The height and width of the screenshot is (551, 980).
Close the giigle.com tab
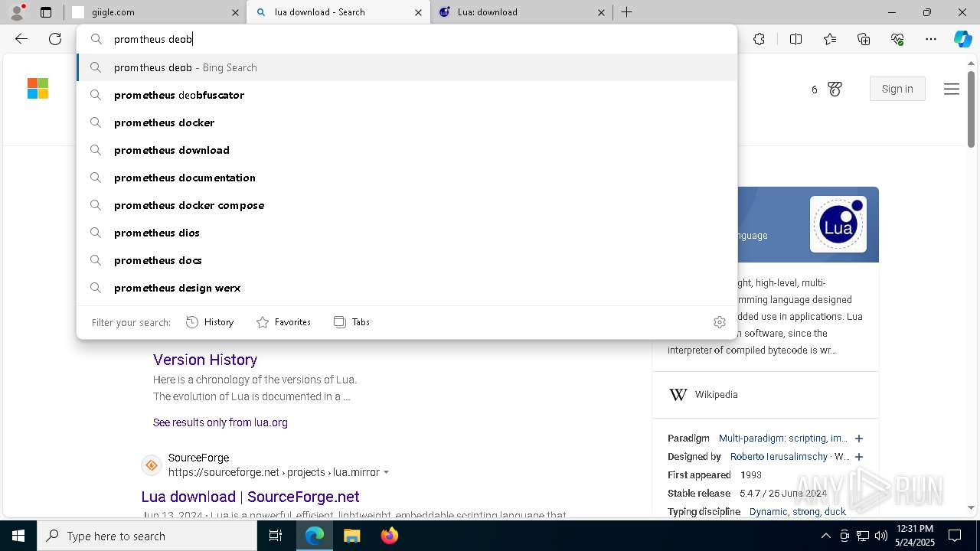pyautogui.click(x=235, y=12)
